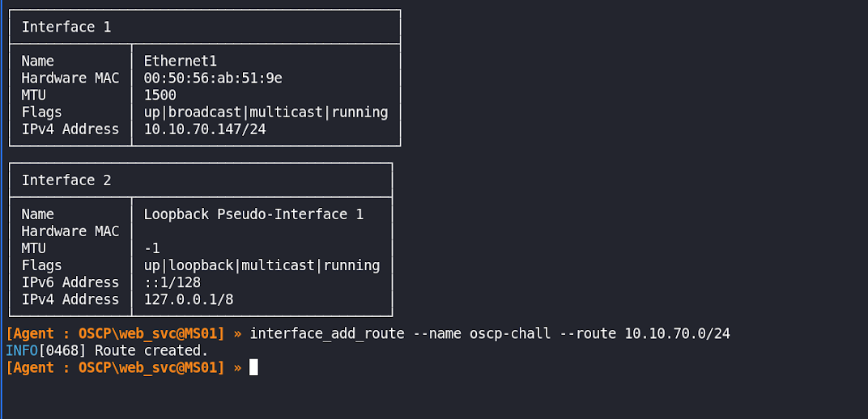Click the Hardware MAC label in Interface 2

coord(70,231)
